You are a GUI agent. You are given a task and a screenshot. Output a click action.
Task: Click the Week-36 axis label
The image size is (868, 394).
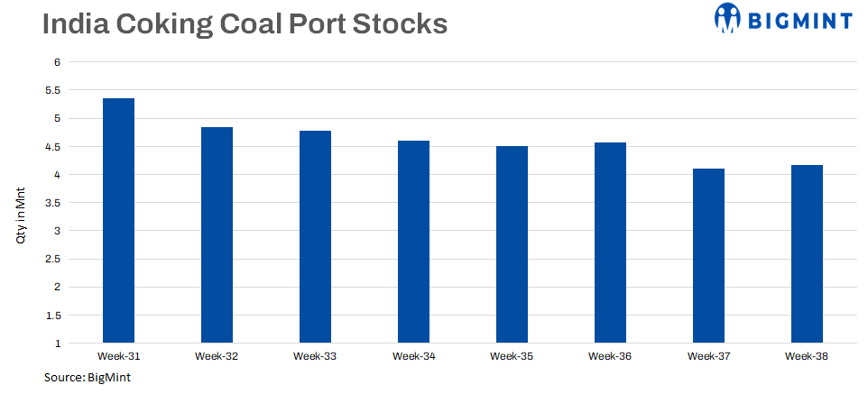coord(610,357)
